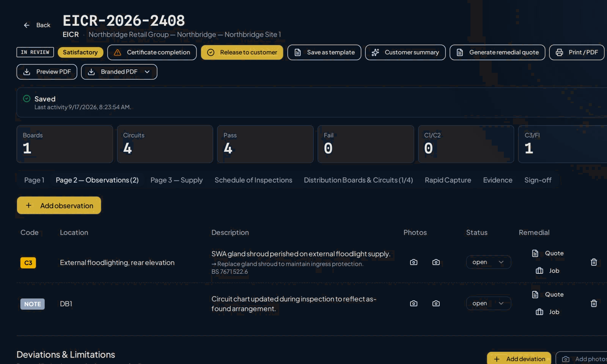
Task: Click the 'BS 7671 522.6' reference text
Action: coord(230,271)
